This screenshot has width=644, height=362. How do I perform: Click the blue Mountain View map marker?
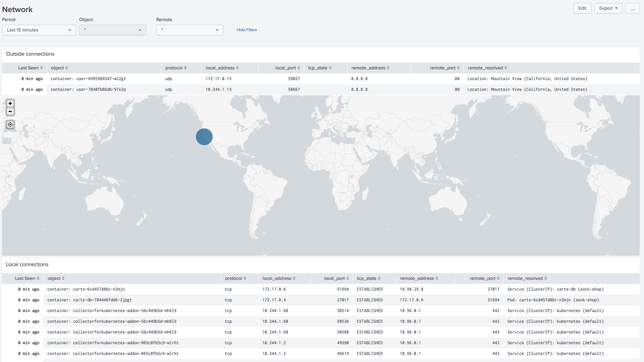pyautogui.click(x=204, y=137)
